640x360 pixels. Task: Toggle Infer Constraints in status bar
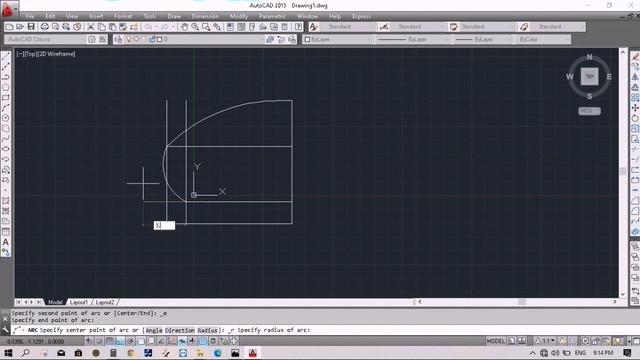(89, 341)
